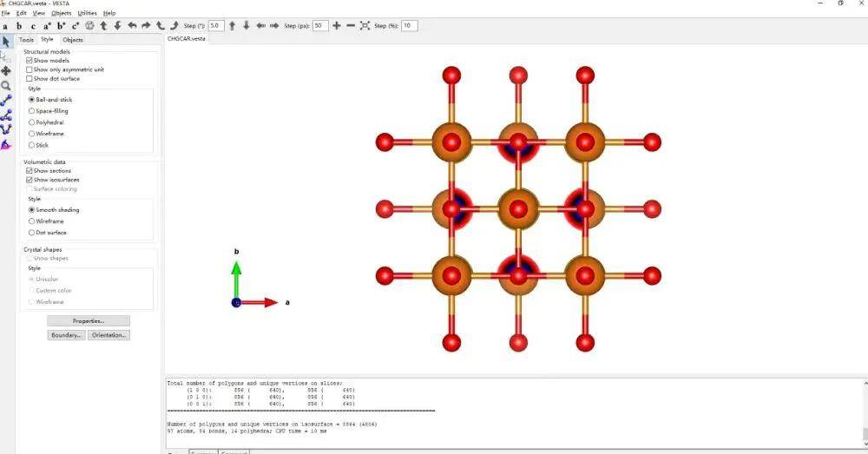Choose the bond distance measurement tool
The image size is (868, 454).
click(x=6, y=101)
